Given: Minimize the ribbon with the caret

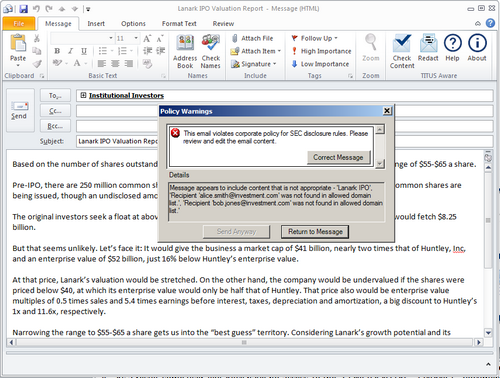Looking at the screenshot, I should tap(478, 23).
